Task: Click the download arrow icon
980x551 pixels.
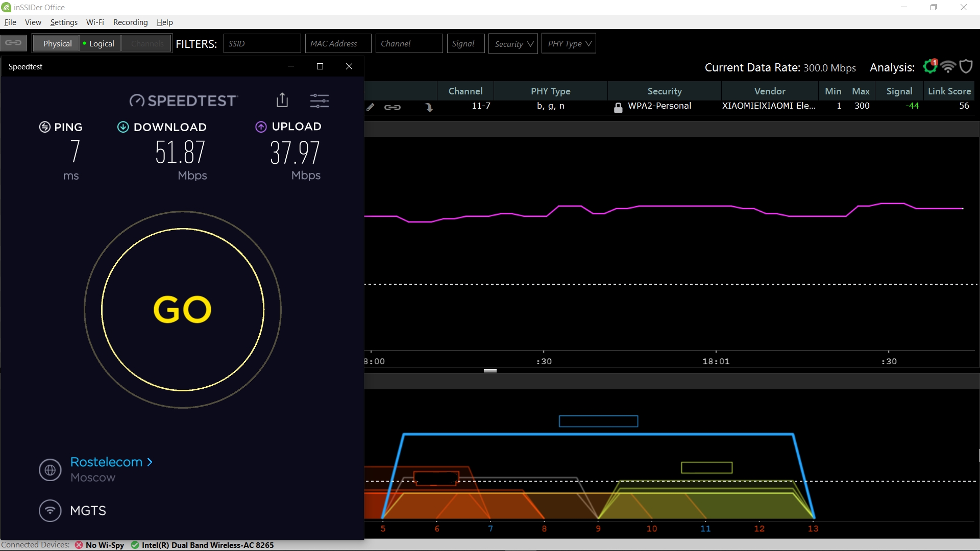Action: (x=123, y=127)
